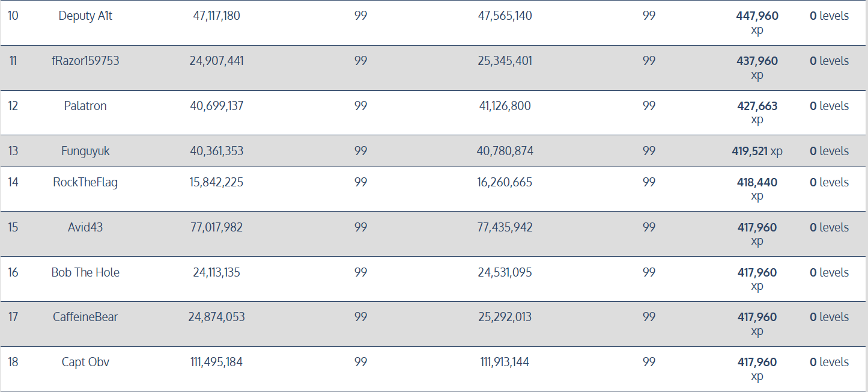868x392 pixels.
Task: Open CaffeineBear's profile
Action: (x=85, y=317)
